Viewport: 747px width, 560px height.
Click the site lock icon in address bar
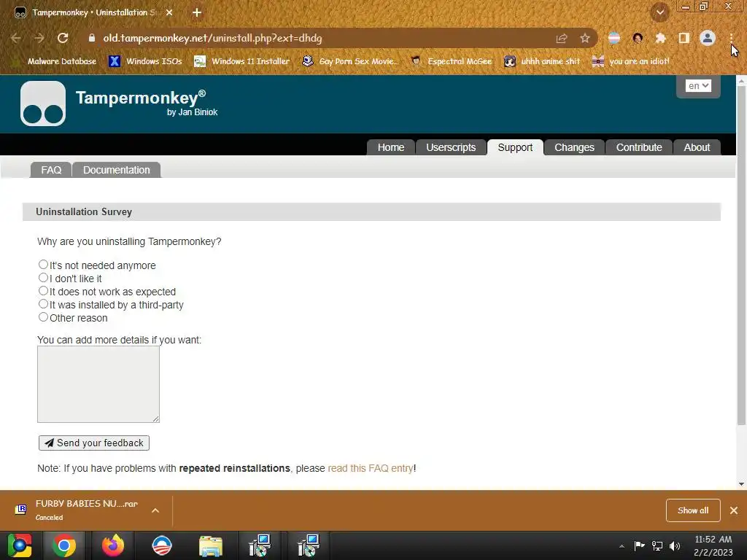[x=91, y=38]
